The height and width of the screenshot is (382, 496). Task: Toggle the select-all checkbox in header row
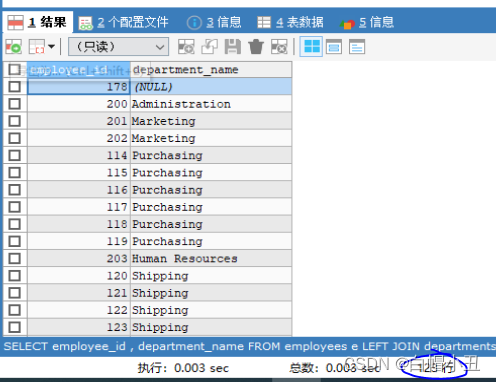14,69
